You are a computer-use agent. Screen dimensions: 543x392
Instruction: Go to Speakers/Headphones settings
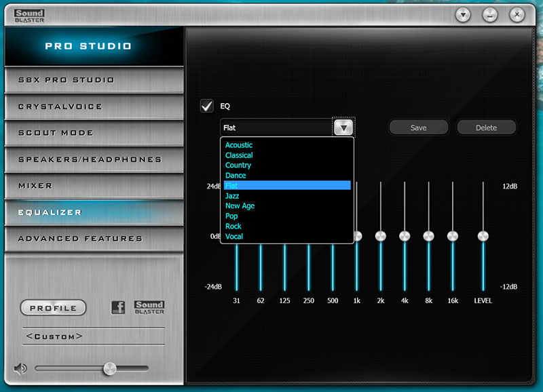coord(94,159)
